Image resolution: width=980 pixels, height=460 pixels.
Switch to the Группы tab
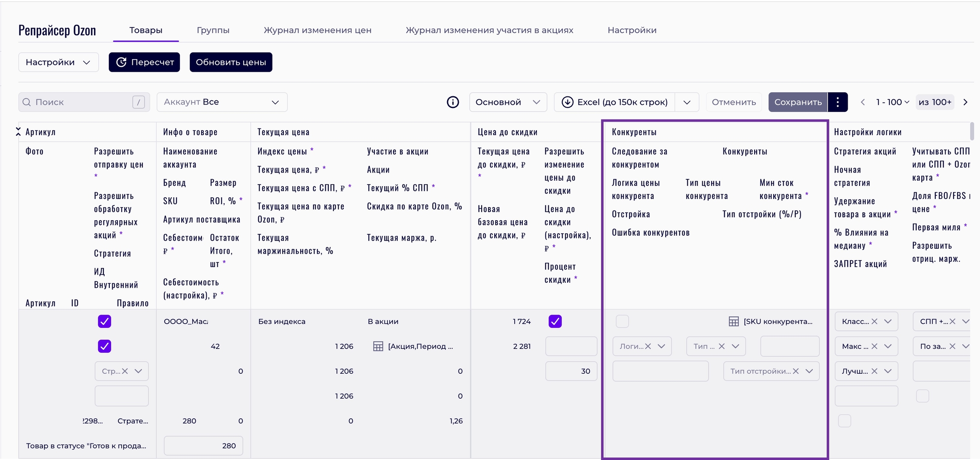coord(213,30)
